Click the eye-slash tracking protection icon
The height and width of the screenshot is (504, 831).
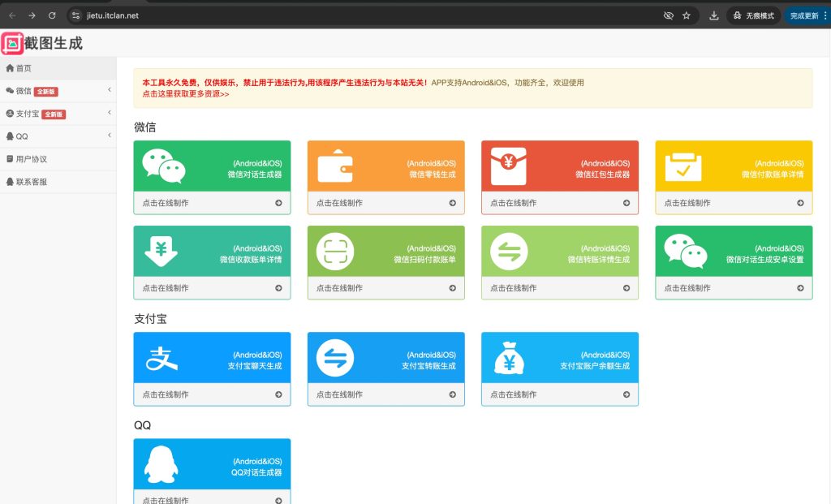[669, 15]
